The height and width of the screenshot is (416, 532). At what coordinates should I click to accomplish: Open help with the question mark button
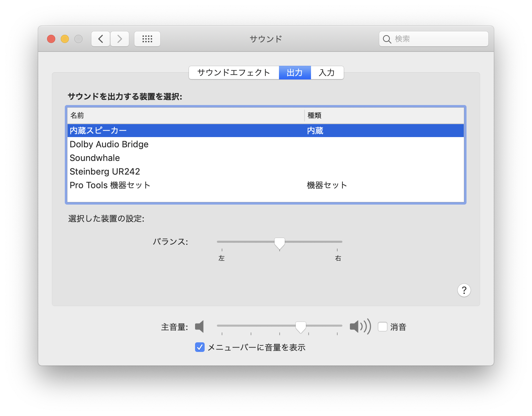click(x=464, y=290)
